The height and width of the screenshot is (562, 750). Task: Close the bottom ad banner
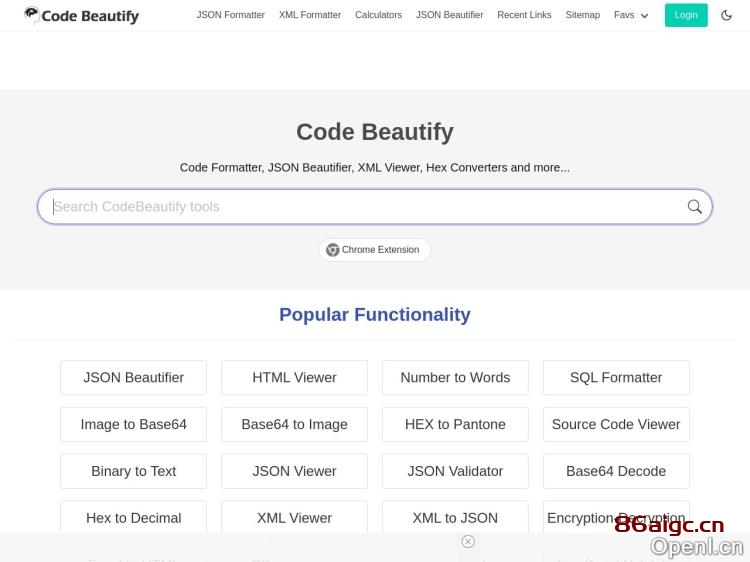(468, 541)
